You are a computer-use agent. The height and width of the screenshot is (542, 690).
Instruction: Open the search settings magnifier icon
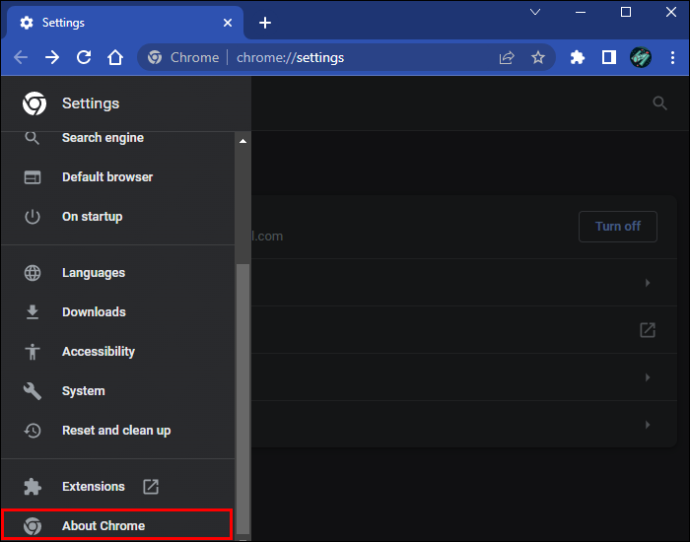(x=660, y=103)
